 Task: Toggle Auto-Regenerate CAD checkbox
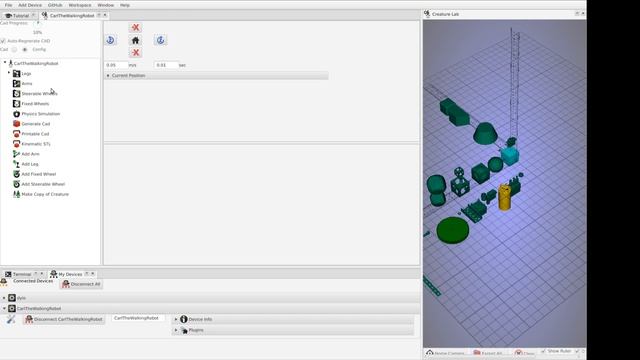click(3, 41)
